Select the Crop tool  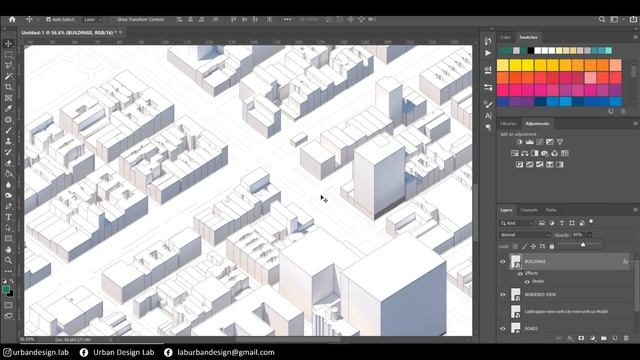point(8,87)
